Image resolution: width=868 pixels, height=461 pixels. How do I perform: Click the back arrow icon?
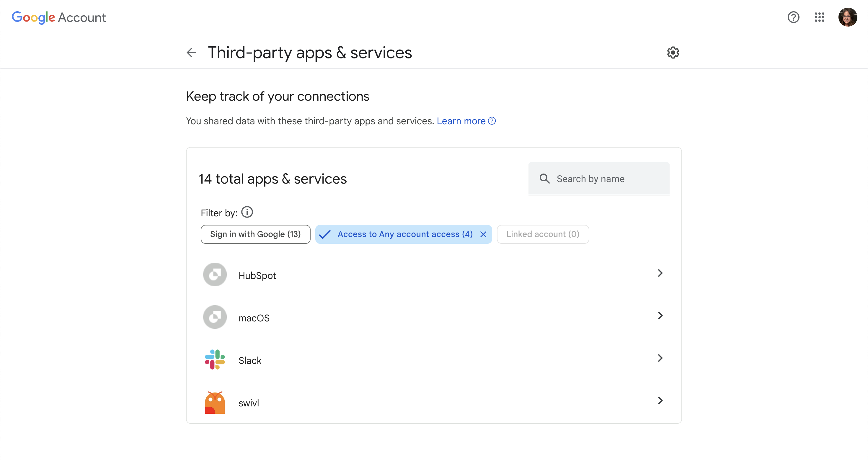(x=191, y=53)
